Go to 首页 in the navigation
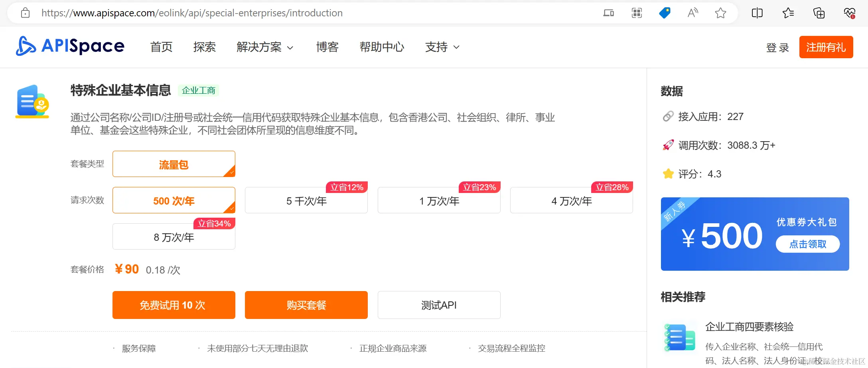 [162, 47]
